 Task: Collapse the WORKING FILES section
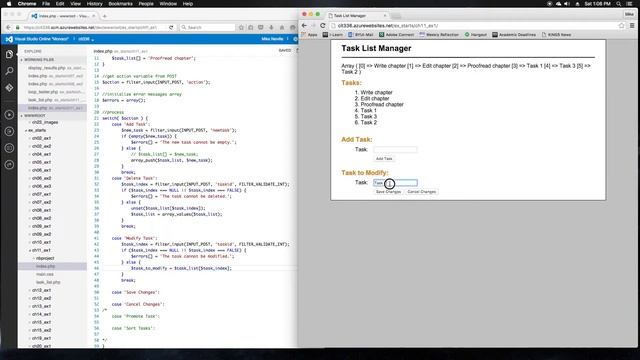click(x=38, y=60)
